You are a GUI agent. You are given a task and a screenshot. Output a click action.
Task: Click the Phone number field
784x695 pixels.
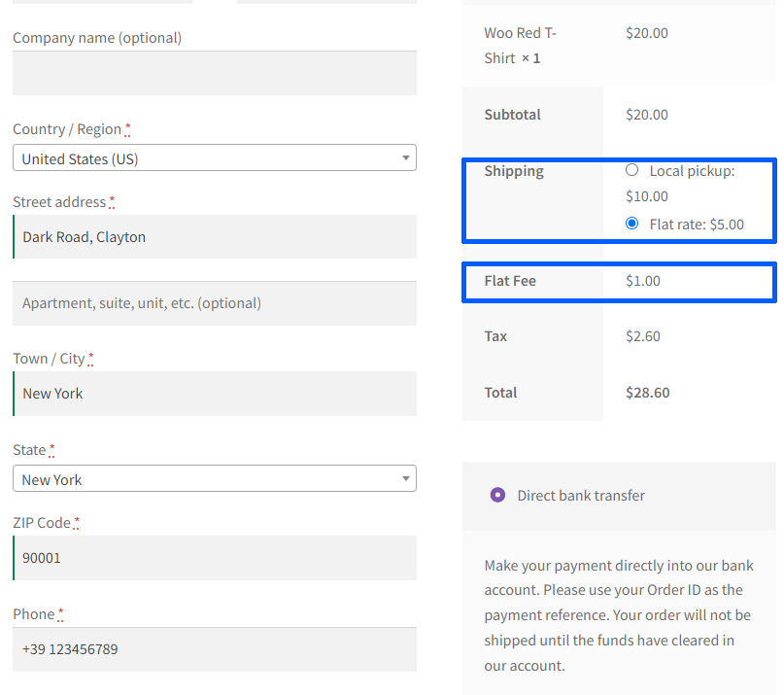tap(214, 648)
